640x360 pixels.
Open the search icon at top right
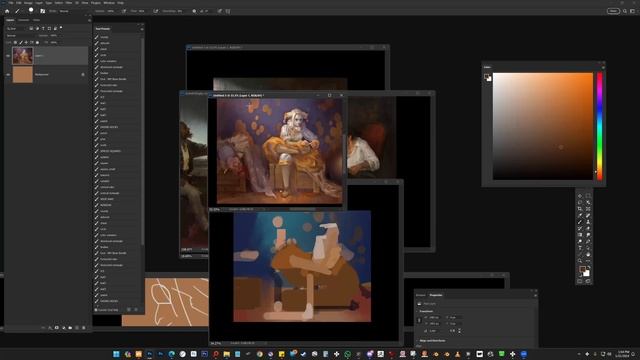click(624, 11)
